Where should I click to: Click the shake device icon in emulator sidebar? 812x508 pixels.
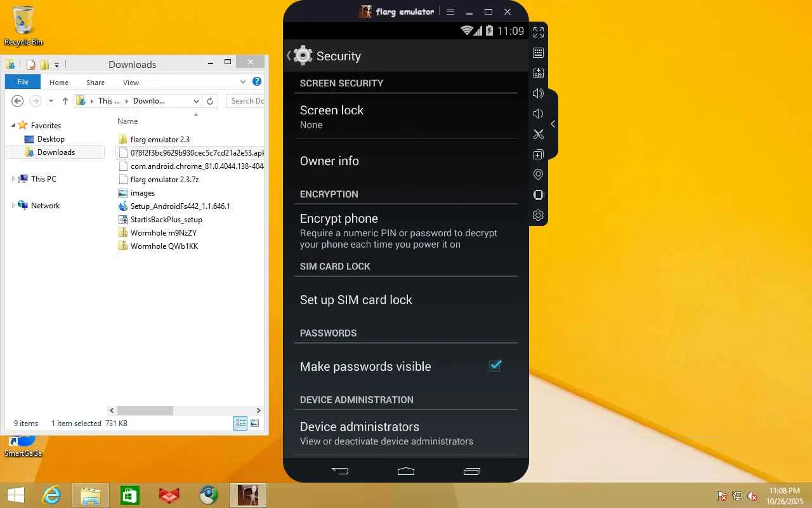(538, 195)
